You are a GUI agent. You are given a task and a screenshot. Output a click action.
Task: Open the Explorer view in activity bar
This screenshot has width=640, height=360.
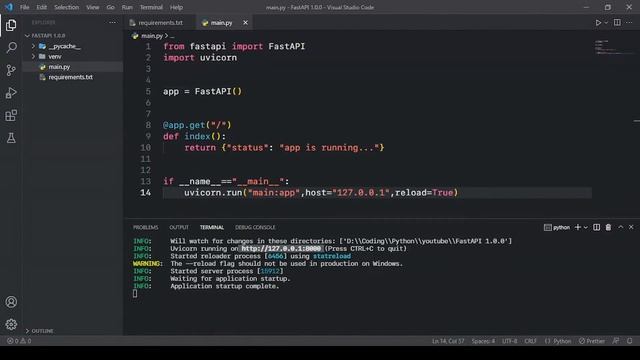tap(11, 25)
